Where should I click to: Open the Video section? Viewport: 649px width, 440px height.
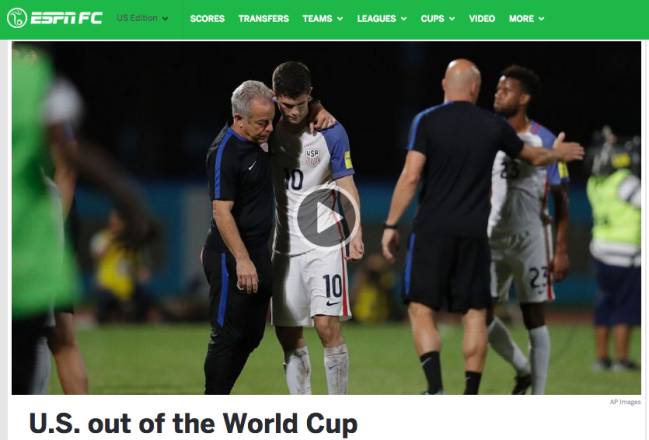pyautogui.click(x=482, y=19)
